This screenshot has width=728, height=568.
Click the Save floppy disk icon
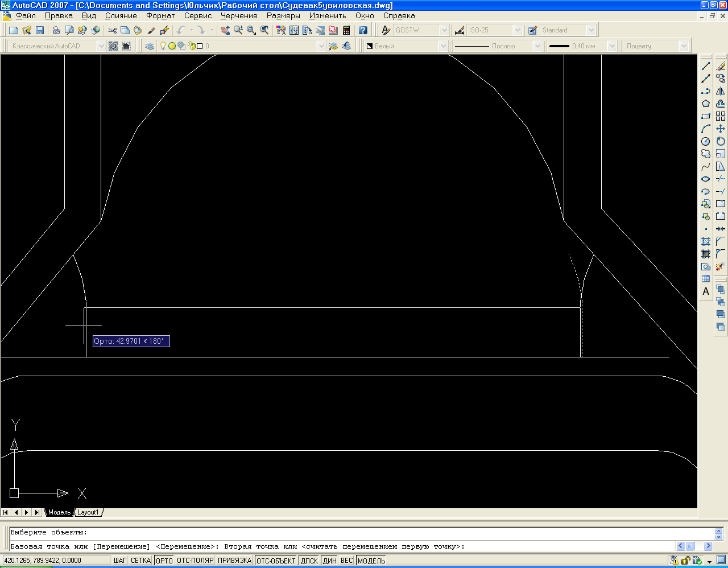coord(40,30)
